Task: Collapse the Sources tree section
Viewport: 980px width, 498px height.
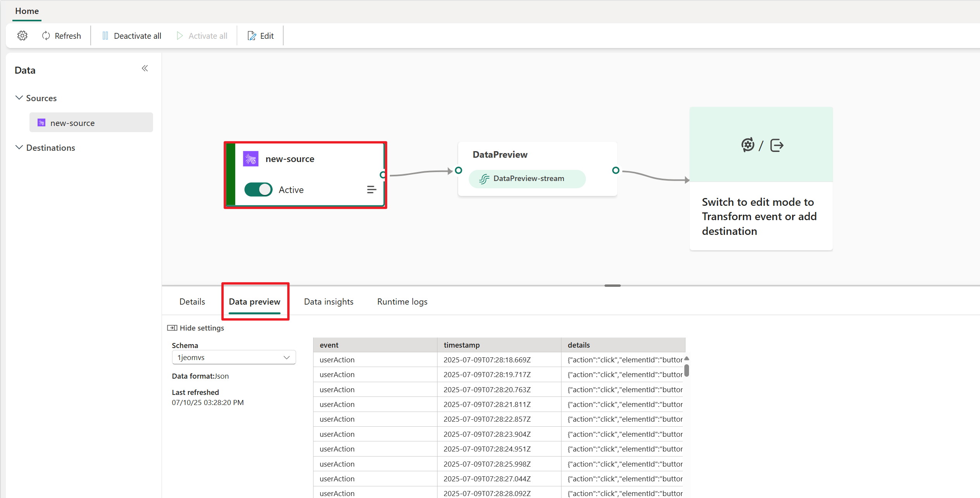Action: click(x=19, y=98)
